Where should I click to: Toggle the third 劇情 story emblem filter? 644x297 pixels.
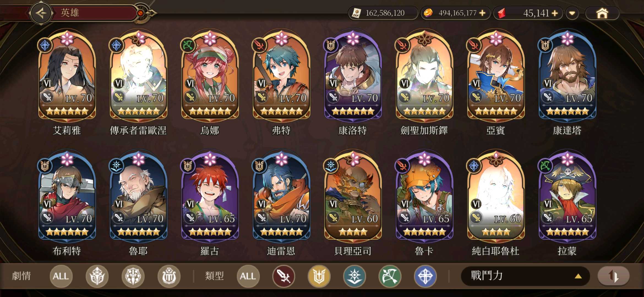click(x=169, y=276)
